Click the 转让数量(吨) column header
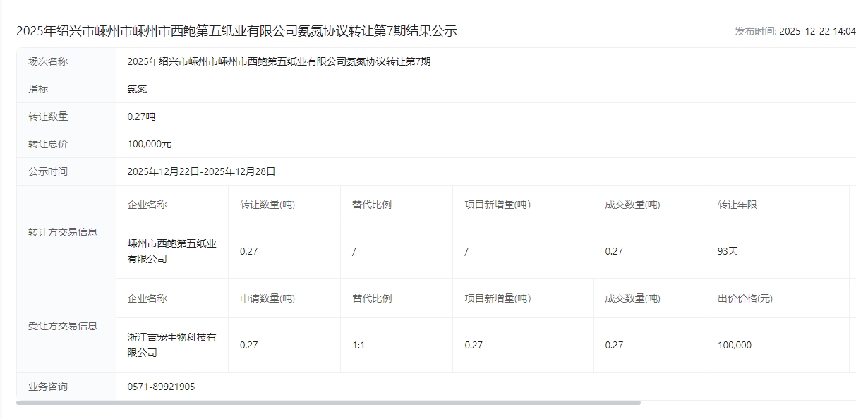 pyautogui.click(x=267, y=205)
